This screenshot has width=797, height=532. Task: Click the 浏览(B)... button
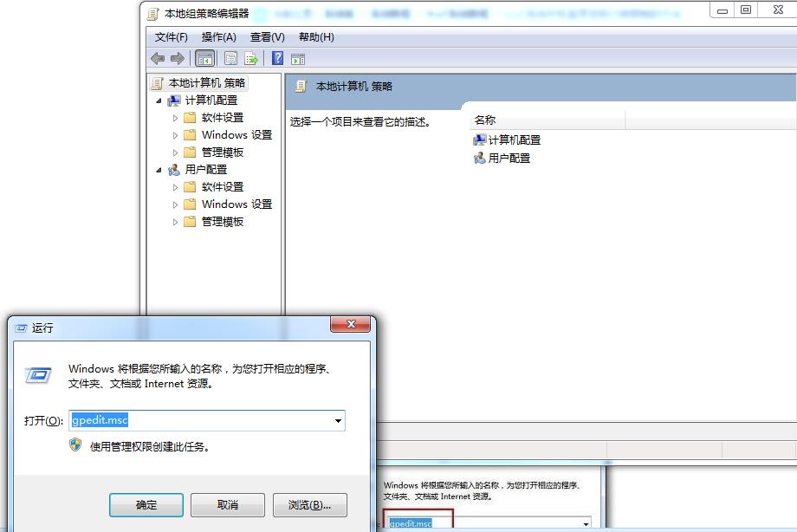pos(310,505)
